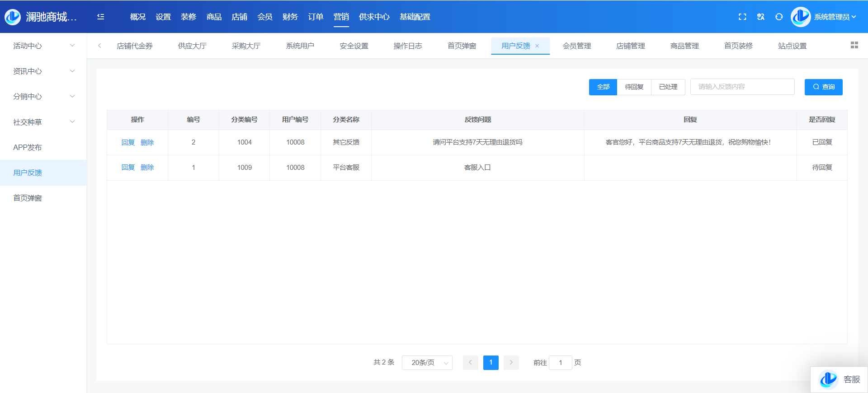Switch to the 会员管理 tab
This screenshot has width=868, height=393.
576,46
